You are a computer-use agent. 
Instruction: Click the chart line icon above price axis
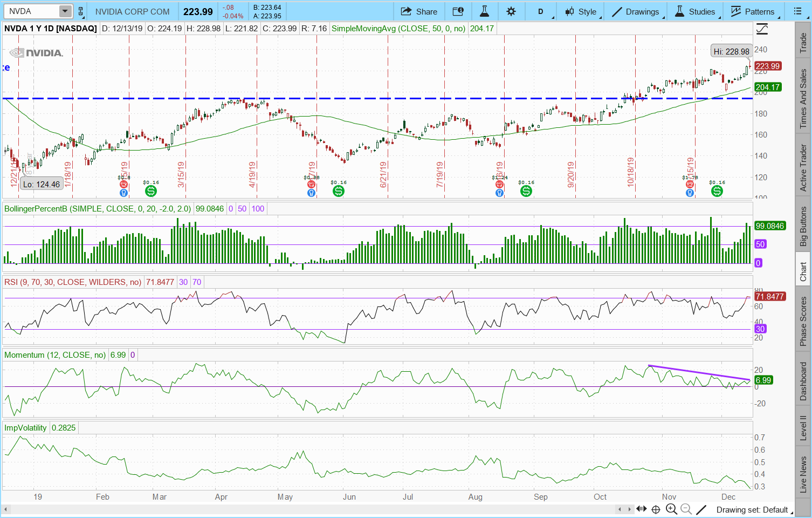tap(762, 29)
